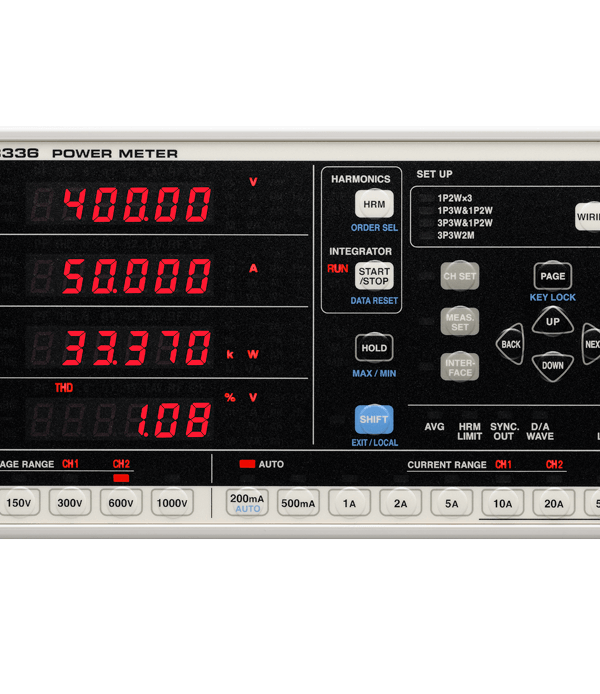Click the D/A WAVE label
Viewport: 600px width, 694px height.
[x=540, y=432]
